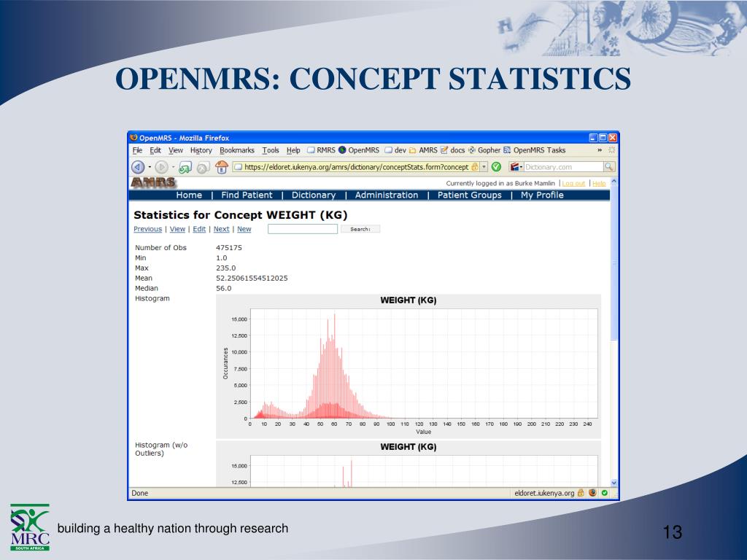747x560 pixels.
Task: Open the Bookmarks menu
Action: point(237,150)
